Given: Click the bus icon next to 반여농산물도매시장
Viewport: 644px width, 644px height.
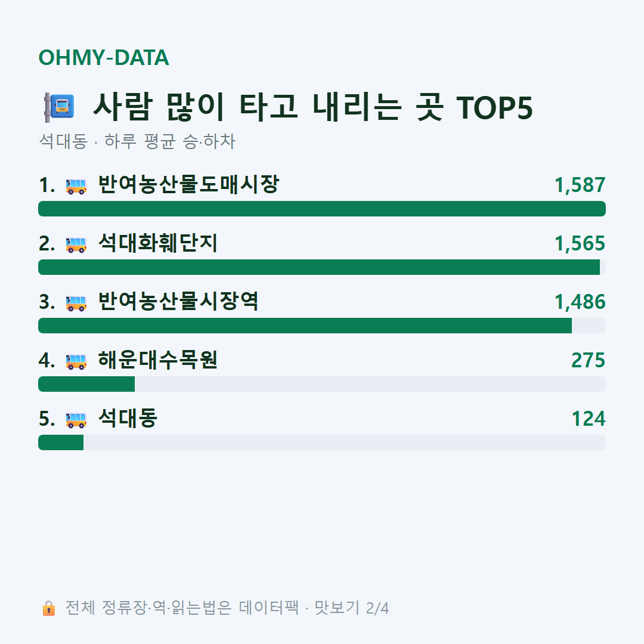Looking at the screenshot, I should pyautogui.click(x=76, y=185).
